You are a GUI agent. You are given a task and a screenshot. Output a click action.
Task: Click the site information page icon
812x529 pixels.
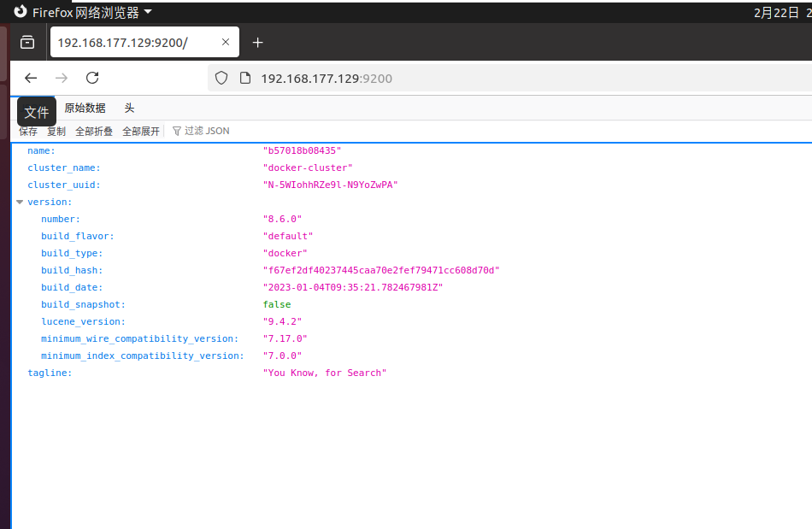click(244, 78)
